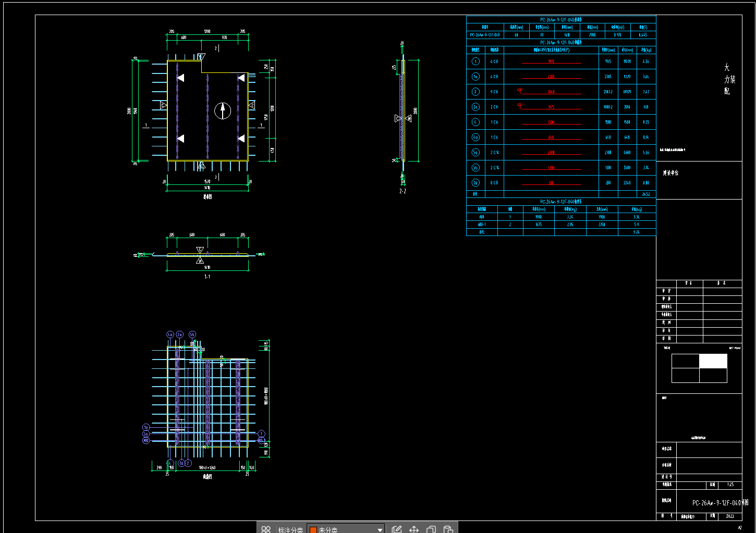
Task: Click the north arrow circle symbol in plan
Action: click(223, 110)
